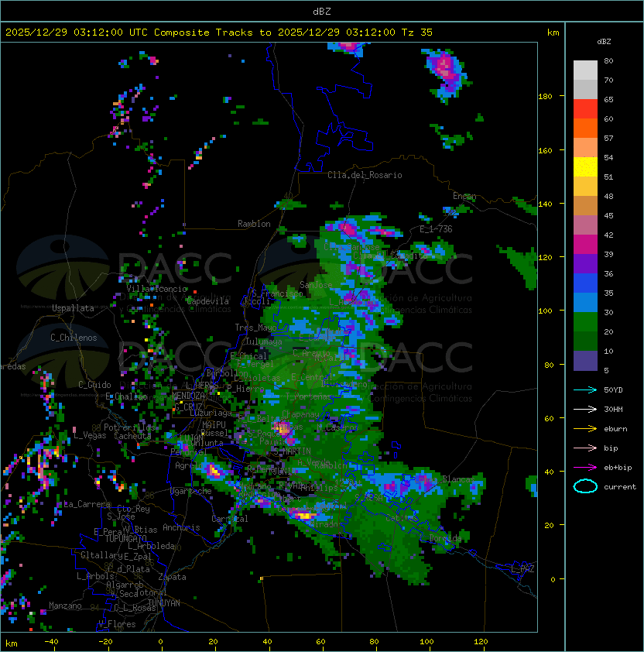Click the 'Cacheuta' map label
This screenshot has height=652, width=644.
tap(132, 436)
